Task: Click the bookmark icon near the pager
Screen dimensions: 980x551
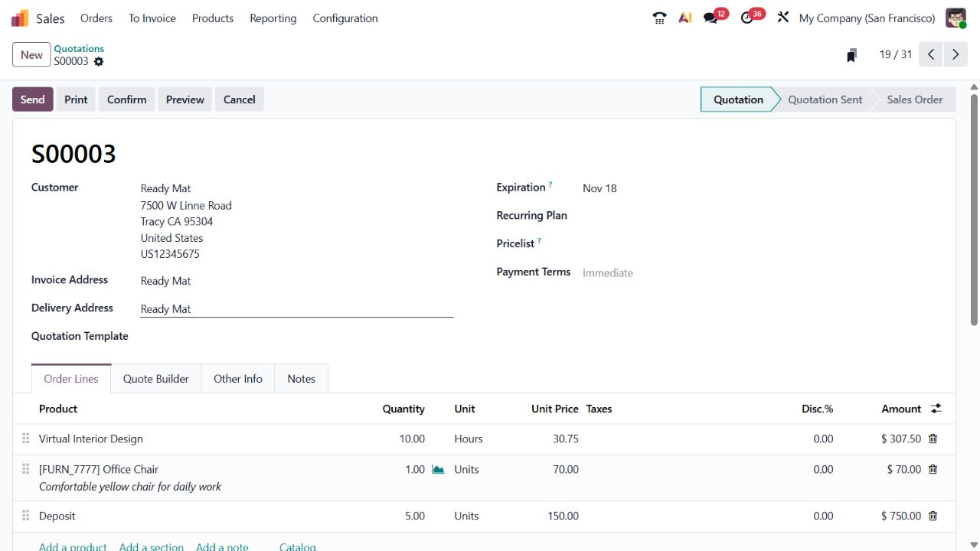Action: pyautogui.click(x=851, y=55)
